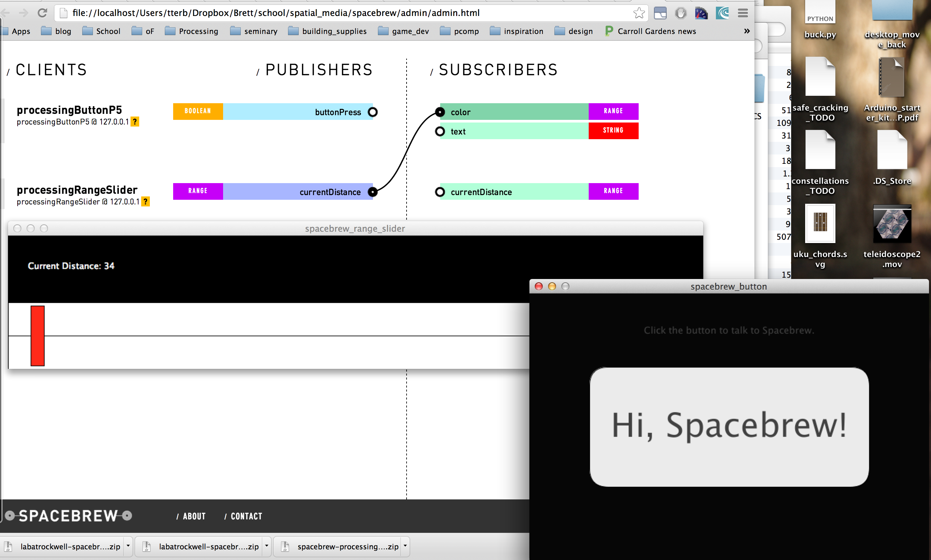
Task: Click the color subscriber bar
Action: click(514, 112)
